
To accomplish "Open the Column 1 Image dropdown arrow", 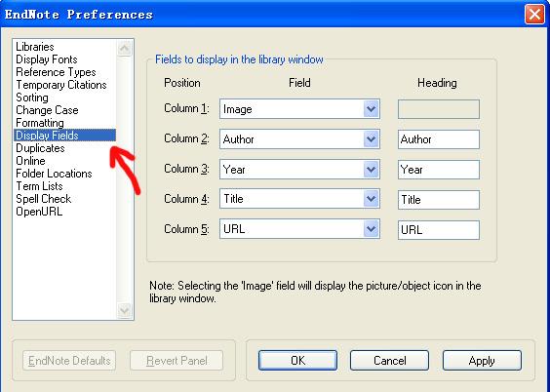I will (x=372, y=109).
